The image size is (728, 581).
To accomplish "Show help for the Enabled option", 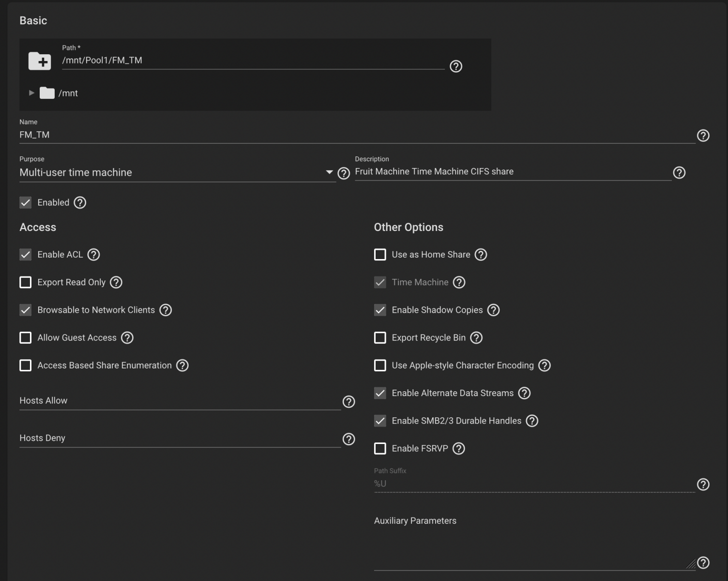I will click(80, 202).
